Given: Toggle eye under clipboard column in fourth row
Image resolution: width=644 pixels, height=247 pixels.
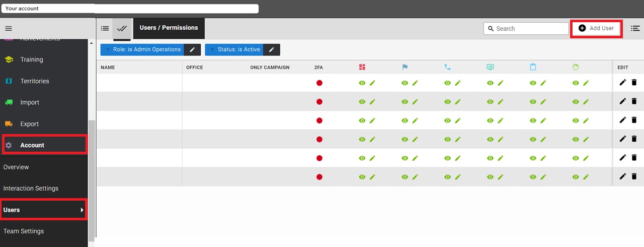Looking at the screenshot, I should pyautogui.click(x=533, y=139).
